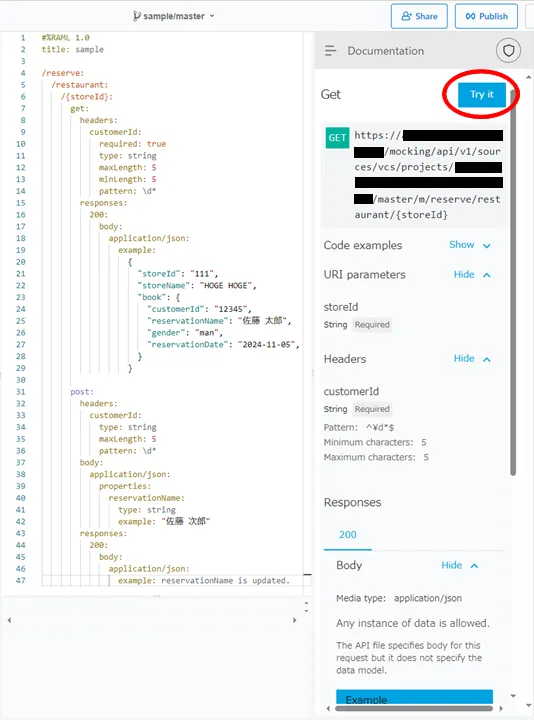Click the editor horizontal scroll right arrow
This screenshot has height=720, width=534.
click(295, 620)
